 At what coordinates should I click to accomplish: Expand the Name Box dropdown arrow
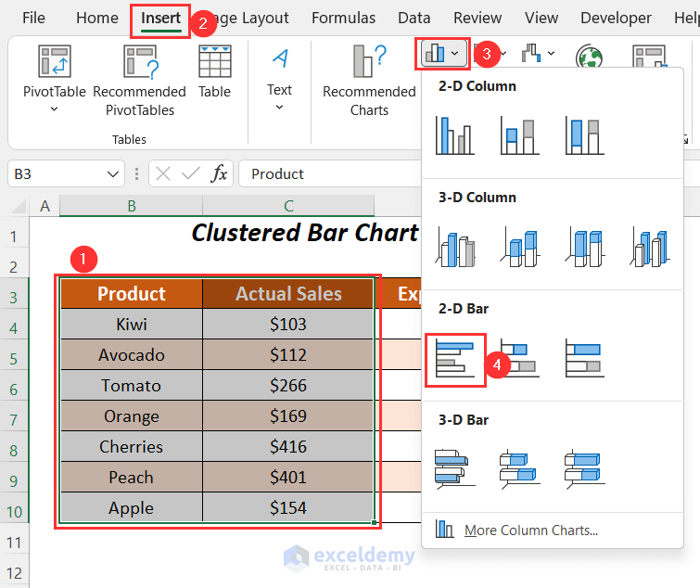click(x=113, y=174)
